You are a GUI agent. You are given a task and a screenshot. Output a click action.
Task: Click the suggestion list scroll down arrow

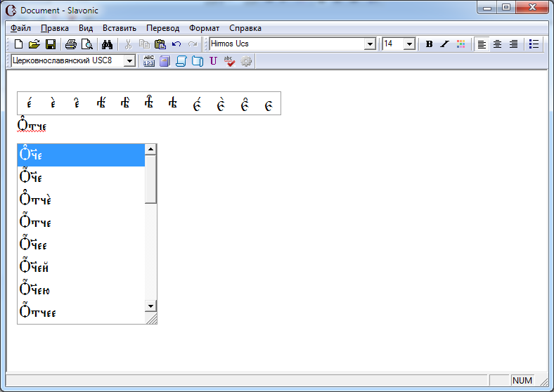point(150,306)
